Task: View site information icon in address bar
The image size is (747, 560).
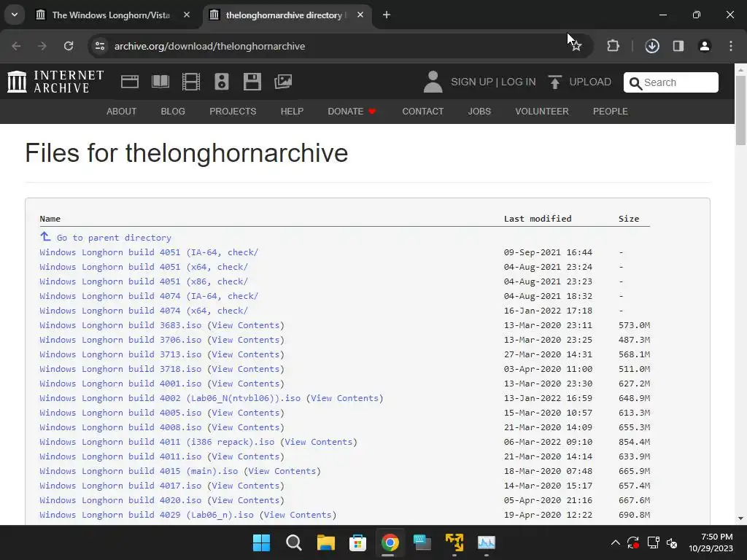Action: click(100, 46)
